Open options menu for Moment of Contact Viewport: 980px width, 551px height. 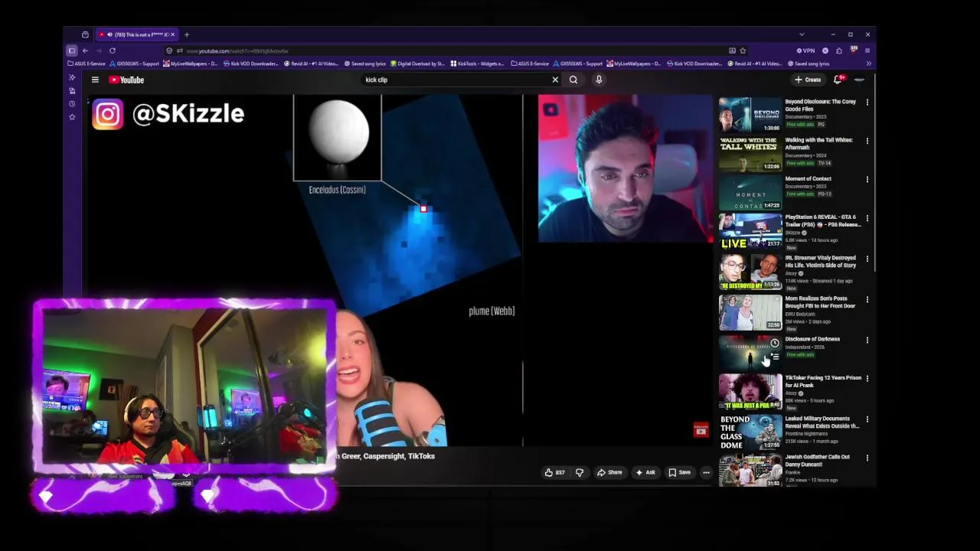[867, 179]
